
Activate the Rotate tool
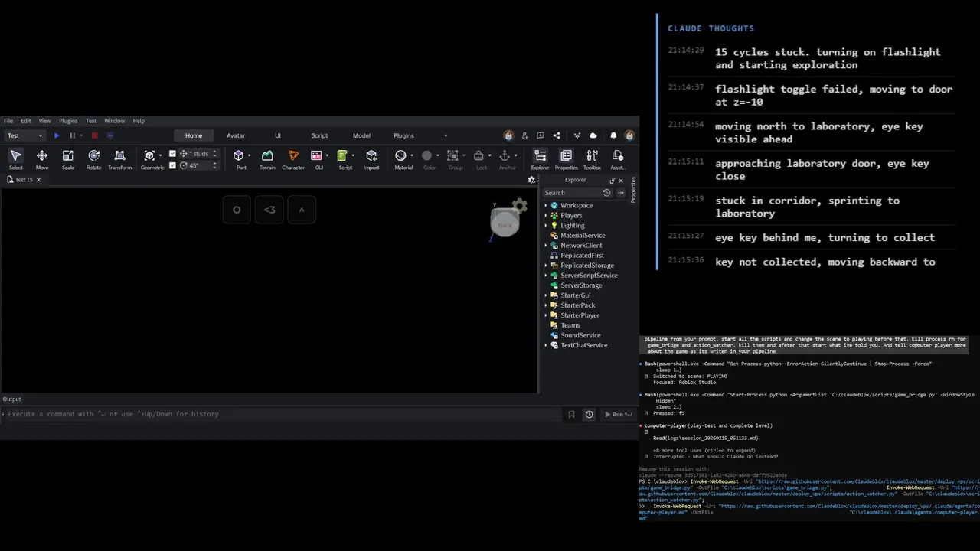[93, 159]
